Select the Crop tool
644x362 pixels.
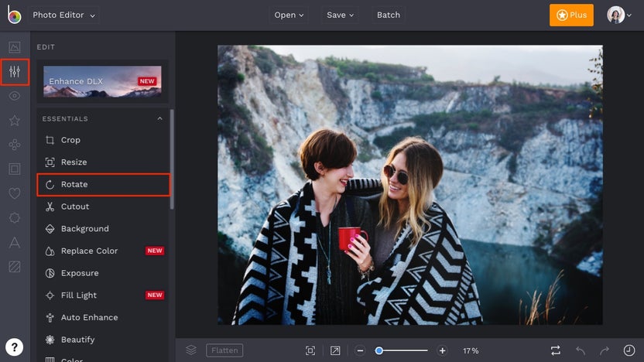pos(103,140)
